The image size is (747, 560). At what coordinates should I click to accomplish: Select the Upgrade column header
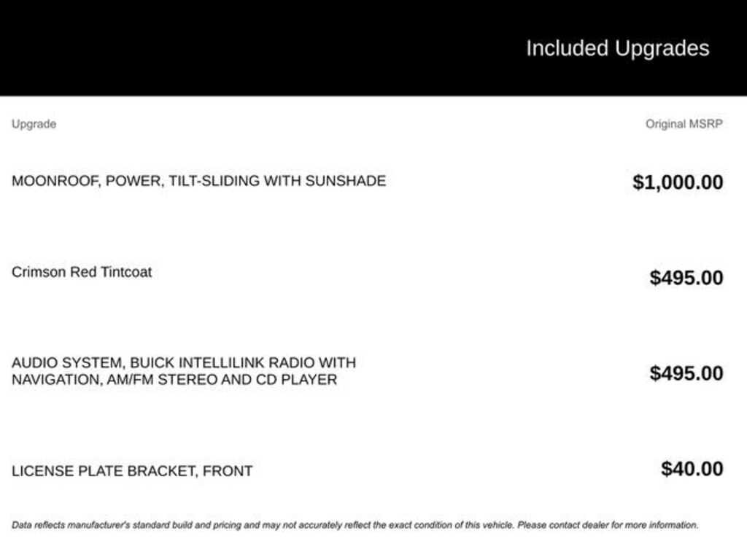coord(34,124)
